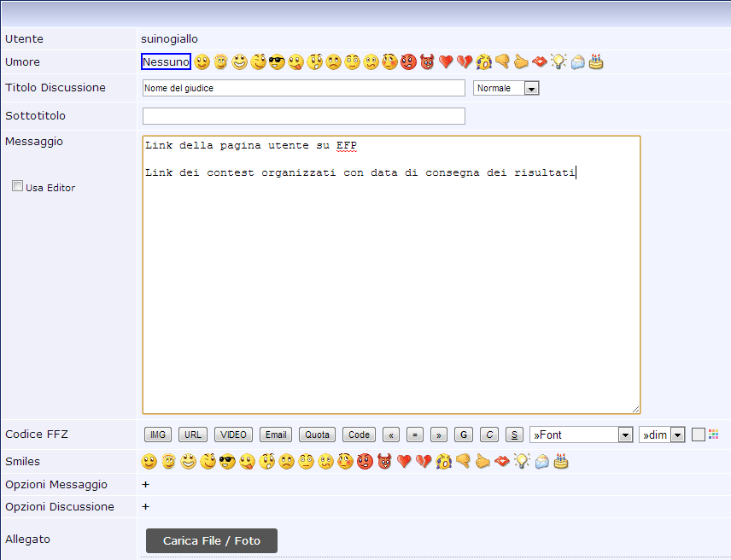This screenshot has height=560, width=731.
Task: Click the URL code button
Action: [x=192, y=435]
